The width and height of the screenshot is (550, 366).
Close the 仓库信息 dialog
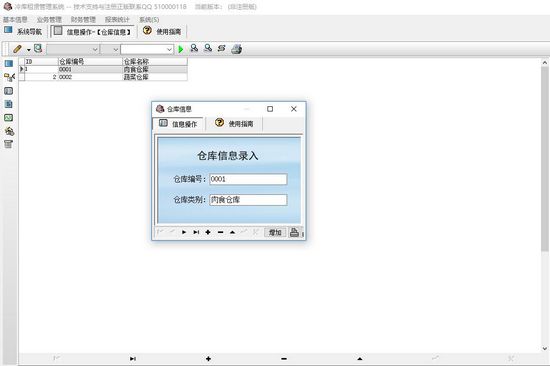coord(294,109)
